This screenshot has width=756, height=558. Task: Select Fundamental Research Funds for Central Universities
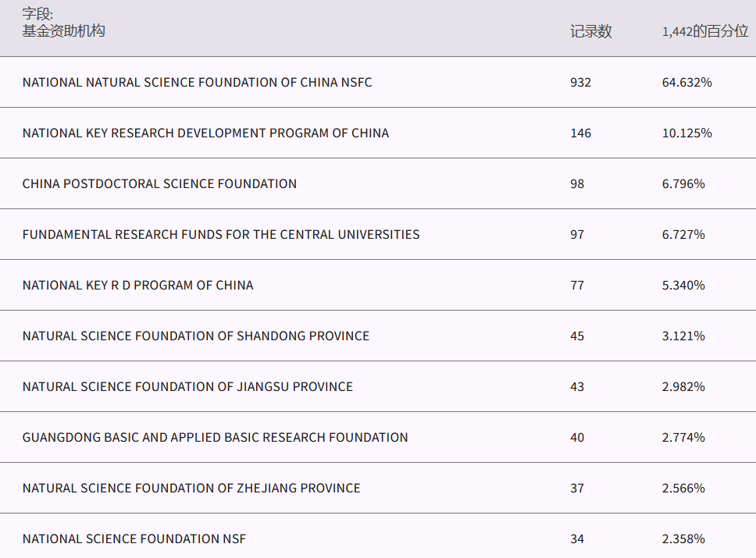pos(221,234)
